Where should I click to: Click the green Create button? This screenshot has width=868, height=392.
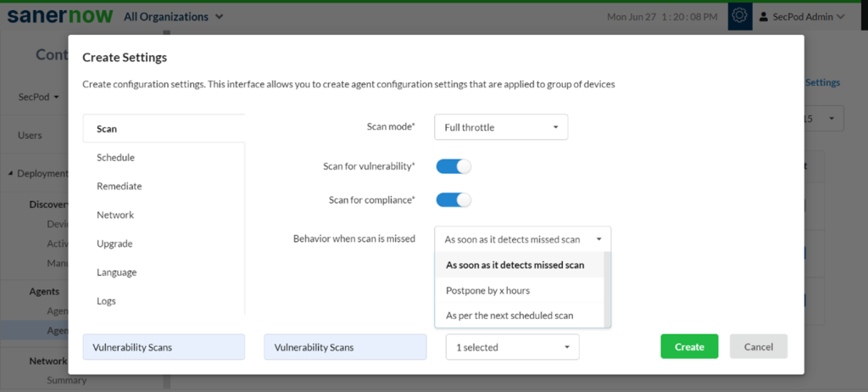pyautogui.click(x=689, y=347)
